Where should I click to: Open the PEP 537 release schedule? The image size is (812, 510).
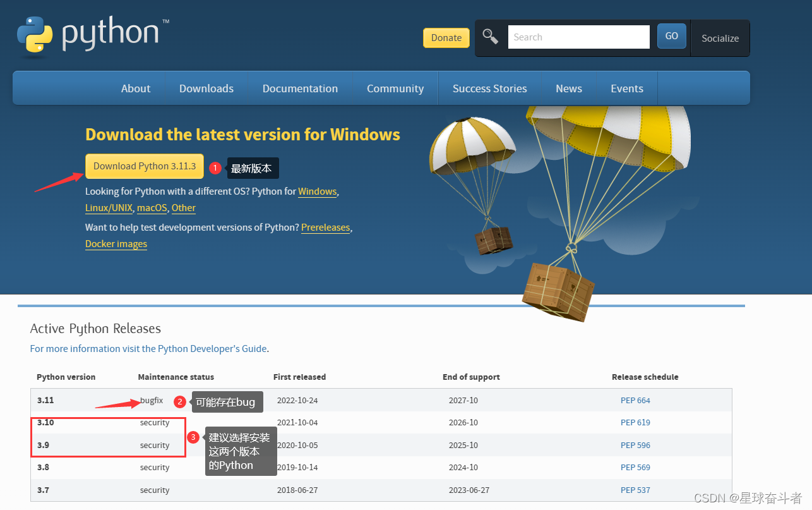635,490
